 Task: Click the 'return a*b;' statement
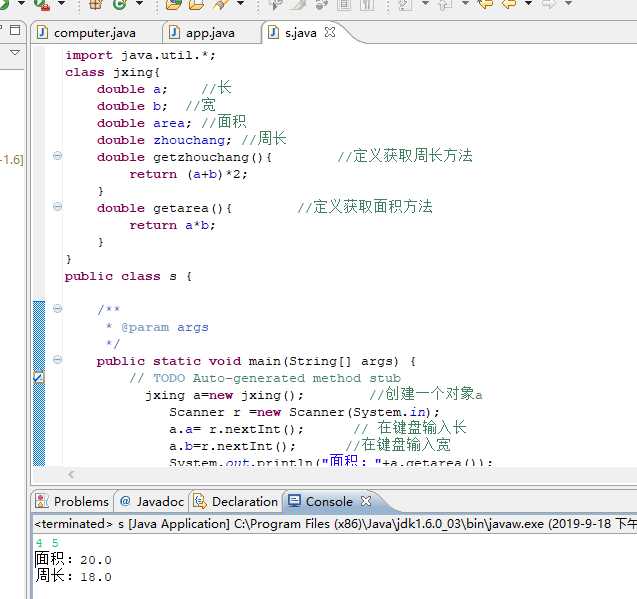pos(172,225)
